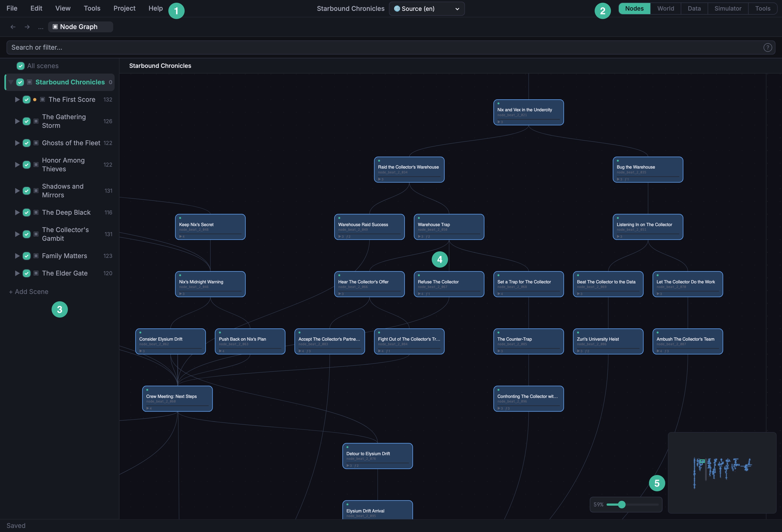The image size is (782, 532).
Task: Uncheck The Collector's Gambit checkbox
Action: point(27,234)
